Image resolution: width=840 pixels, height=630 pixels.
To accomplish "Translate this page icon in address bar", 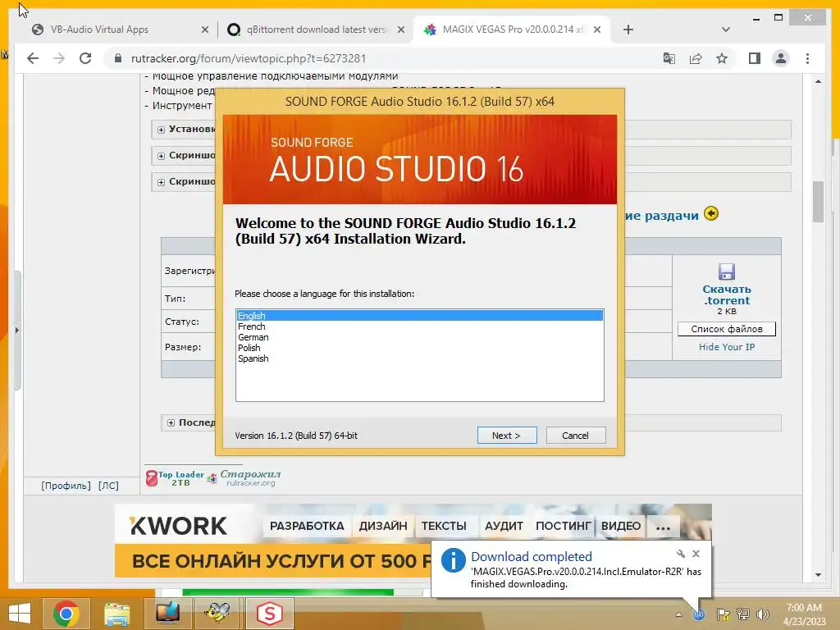I will (x=669, y=58).
